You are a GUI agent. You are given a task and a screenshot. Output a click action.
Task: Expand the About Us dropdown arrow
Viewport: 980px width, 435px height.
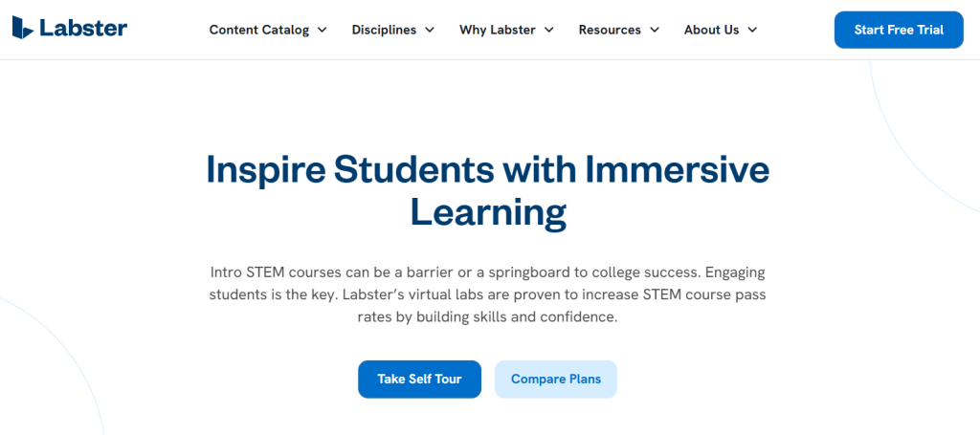[x=752, y=30]
